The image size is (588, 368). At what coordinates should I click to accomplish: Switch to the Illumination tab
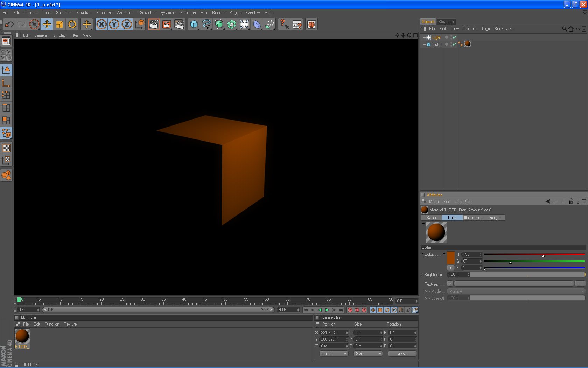tap(473, 218)
